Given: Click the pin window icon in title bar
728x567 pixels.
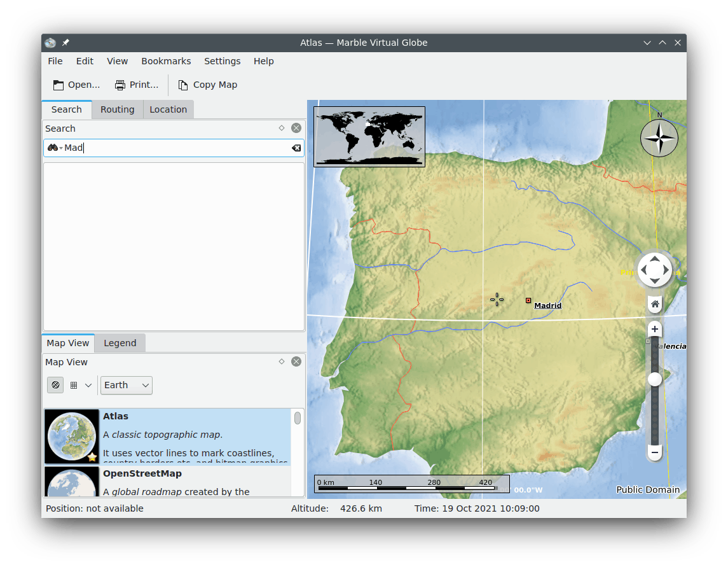Looking at the screenshot, I should [x=66, y=43].
